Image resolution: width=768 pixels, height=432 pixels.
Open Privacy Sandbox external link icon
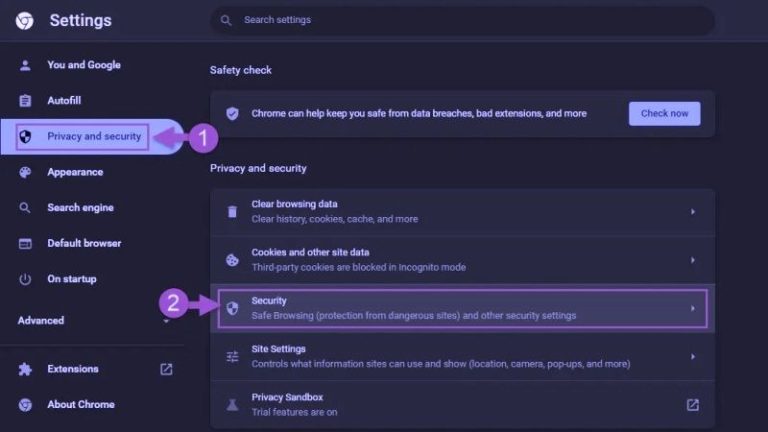tap(692, 404)
